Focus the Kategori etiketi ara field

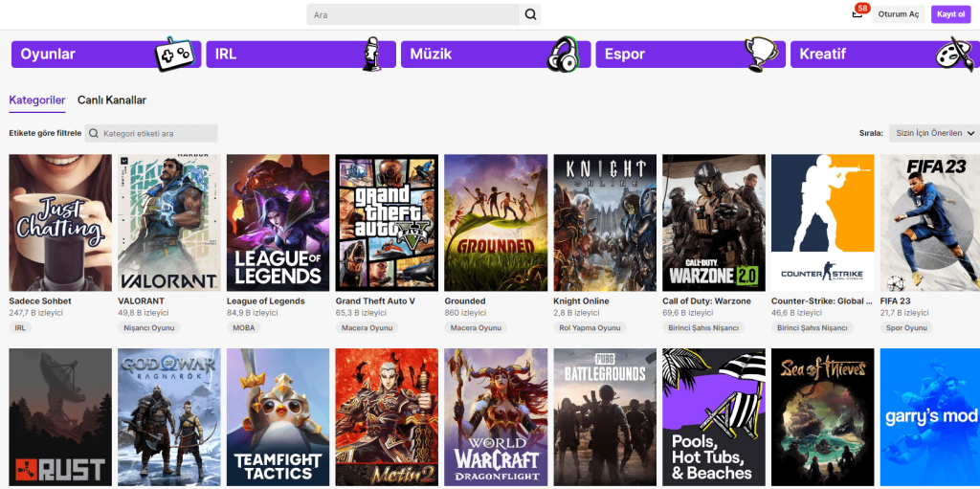point(151,133)
